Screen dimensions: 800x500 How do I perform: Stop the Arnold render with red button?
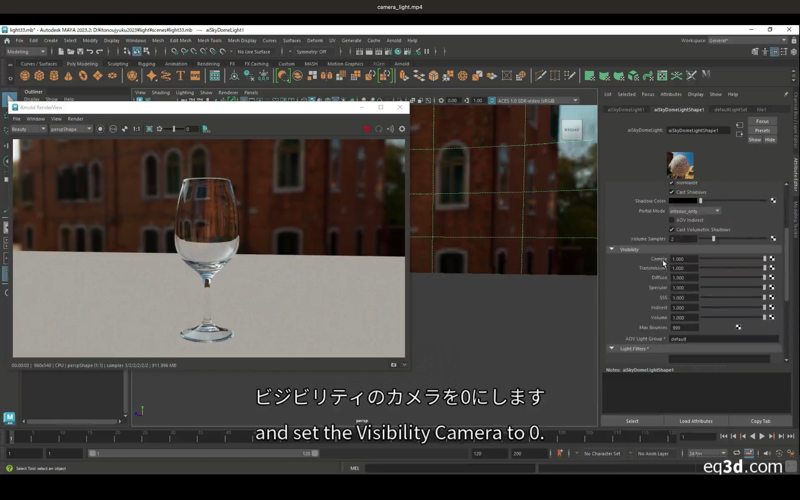coord(367,129)
